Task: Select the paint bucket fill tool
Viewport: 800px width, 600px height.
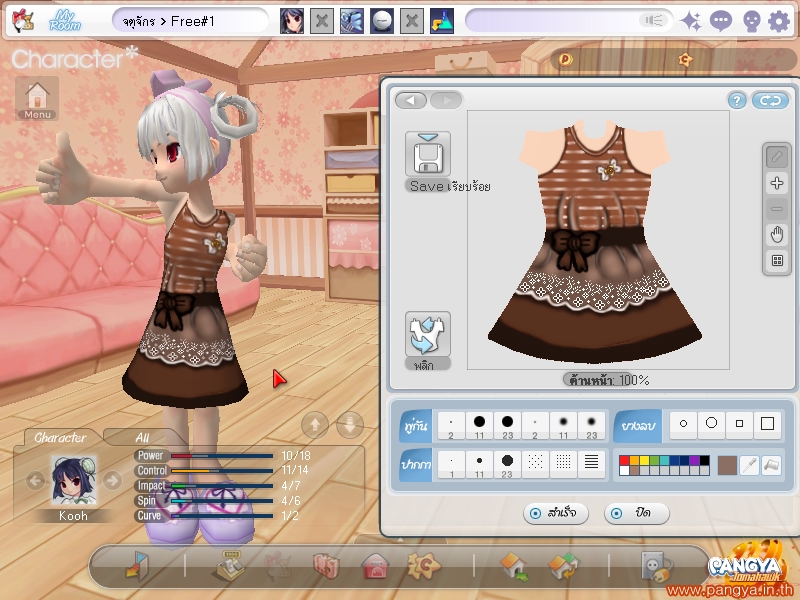Action: (x=771, y=465)
